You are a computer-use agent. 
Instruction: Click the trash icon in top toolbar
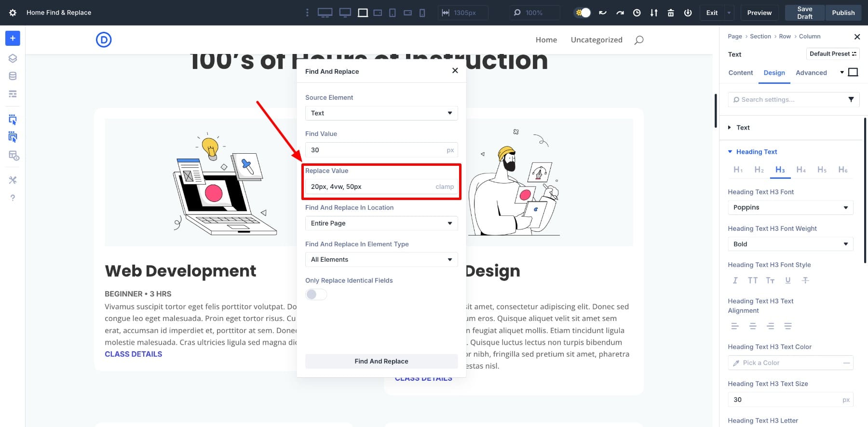pyautogui.click(x=670, y=13)
